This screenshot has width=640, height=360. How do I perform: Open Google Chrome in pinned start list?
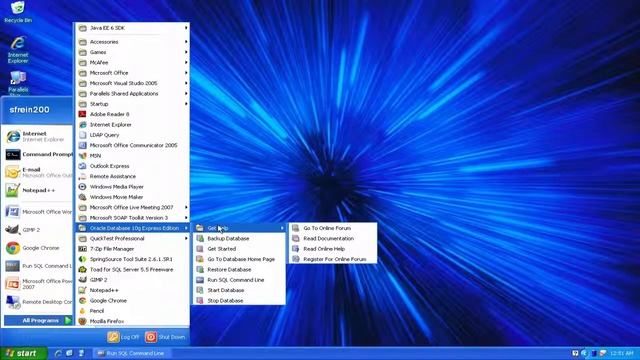click(38, 248)
